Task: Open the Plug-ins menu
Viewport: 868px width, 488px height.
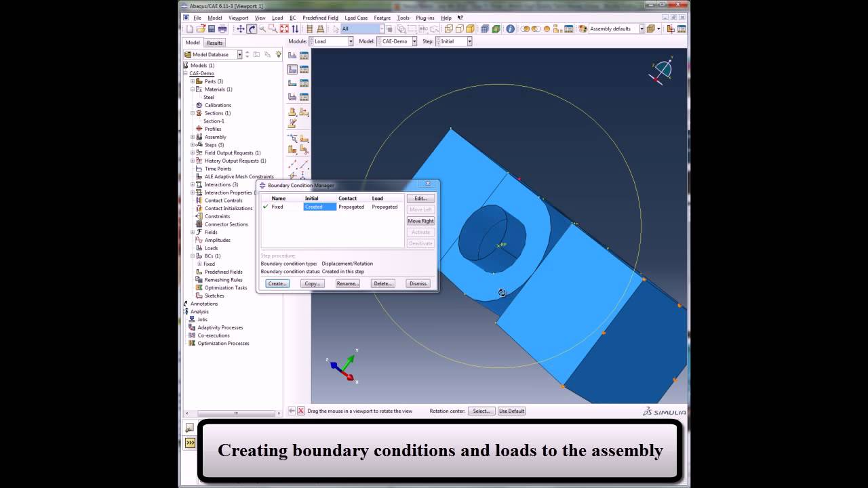Action: coord(425,18)
